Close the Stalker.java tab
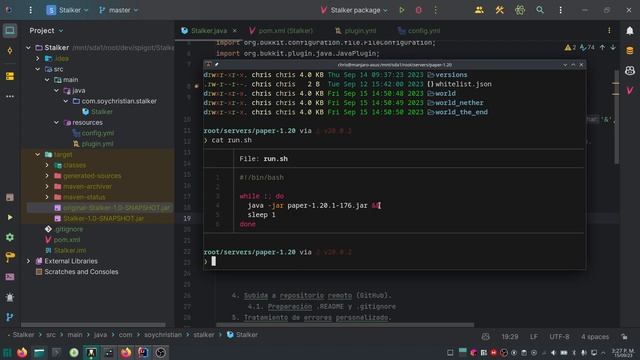640x360 pixels. (x=234, y=31)
